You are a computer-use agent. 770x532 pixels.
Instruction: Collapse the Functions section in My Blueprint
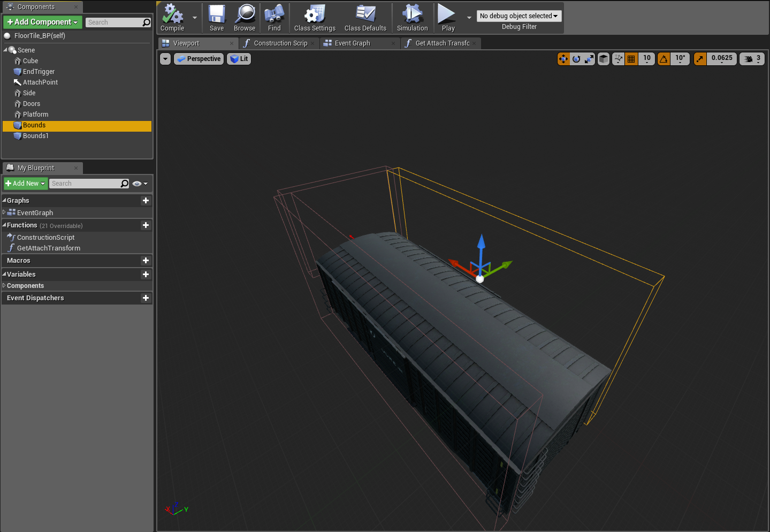pyautogui.click(x=4, y=225)
